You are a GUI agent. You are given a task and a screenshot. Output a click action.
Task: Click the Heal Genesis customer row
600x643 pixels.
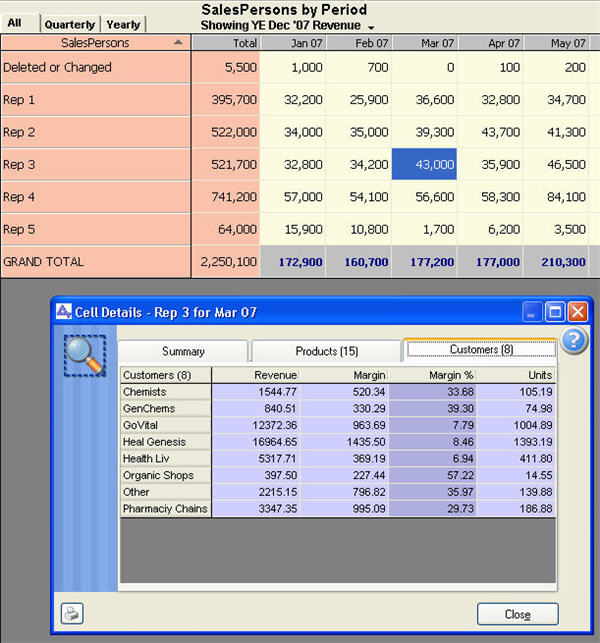pyautogui.click(x=166, y=442)
